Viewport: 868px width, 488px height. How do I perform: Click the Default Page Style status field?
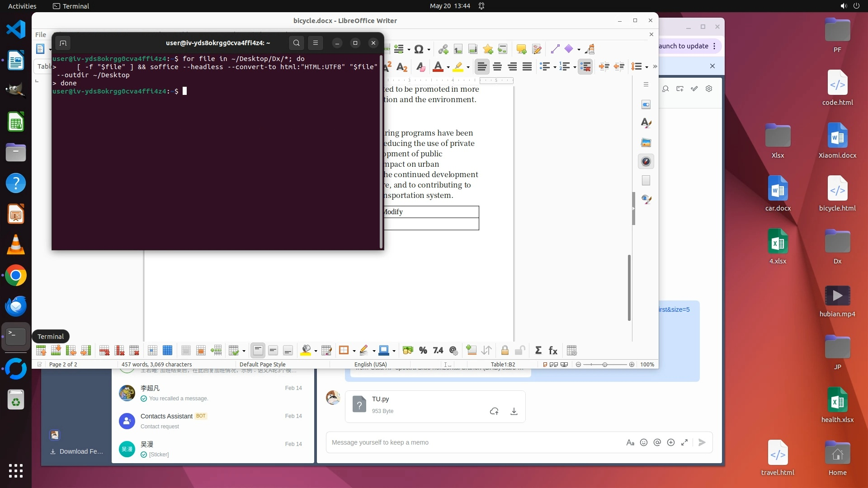click(x=262, y=364)
